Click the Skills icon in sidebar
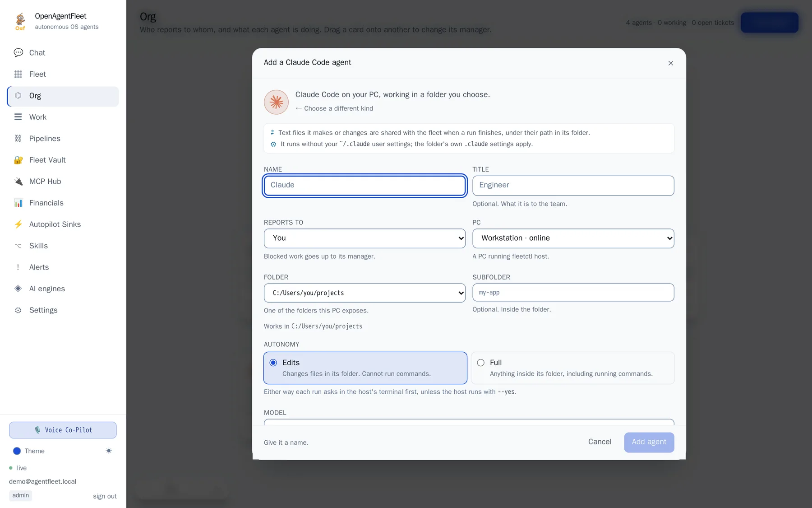 tap(18, 246)
